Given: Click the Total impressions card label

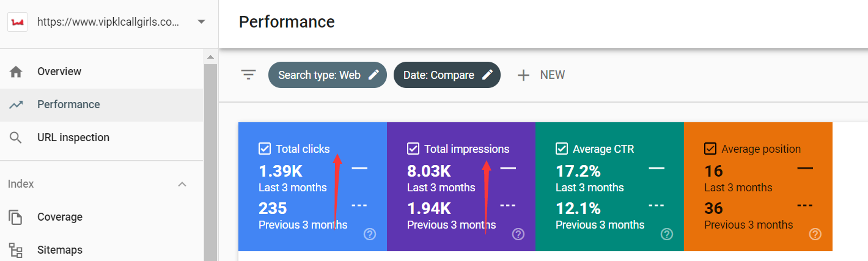Looking at the screenshot, I should point(466,149).
